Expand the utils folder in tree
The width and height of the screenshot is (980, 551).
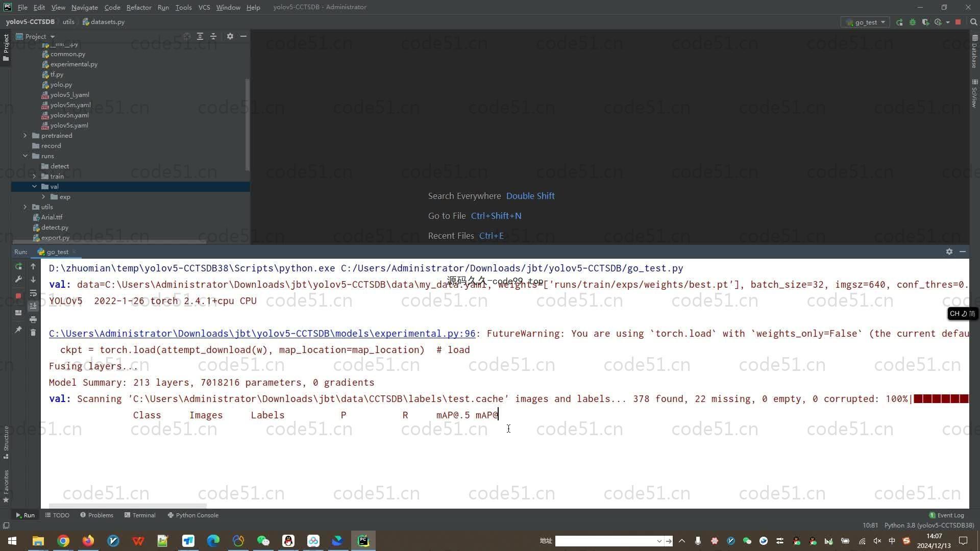coord(25,207)
